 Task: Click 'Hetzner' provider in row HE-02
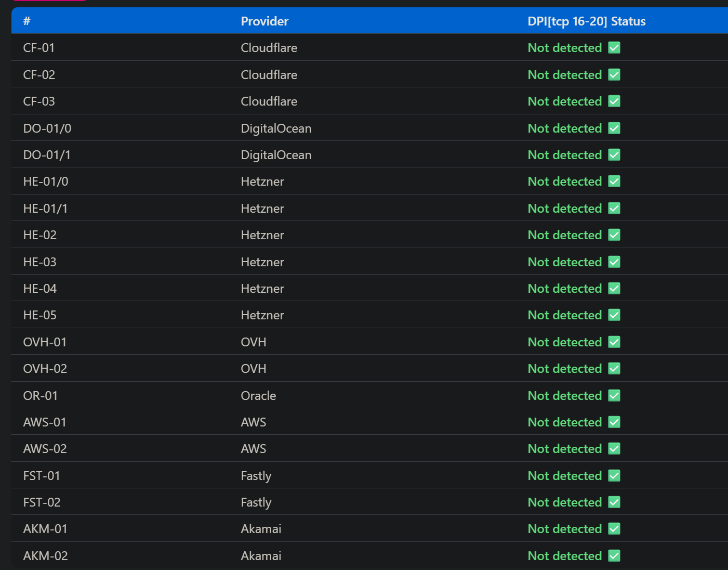[262, 235]
